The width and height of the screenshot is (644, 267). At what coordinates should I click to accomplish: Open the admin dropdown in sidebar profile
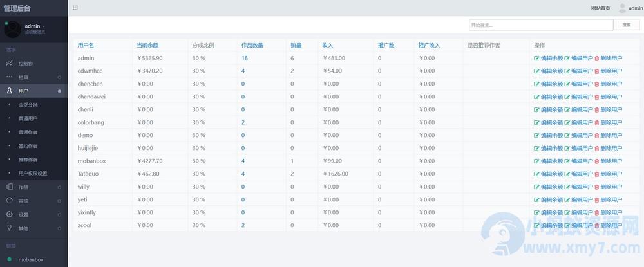point(35,26)
